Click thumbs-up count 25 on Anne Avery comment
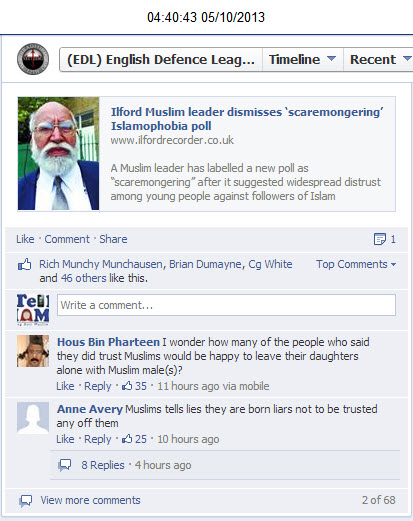Viewport: 413px width, 521px height. click(134, 439)
